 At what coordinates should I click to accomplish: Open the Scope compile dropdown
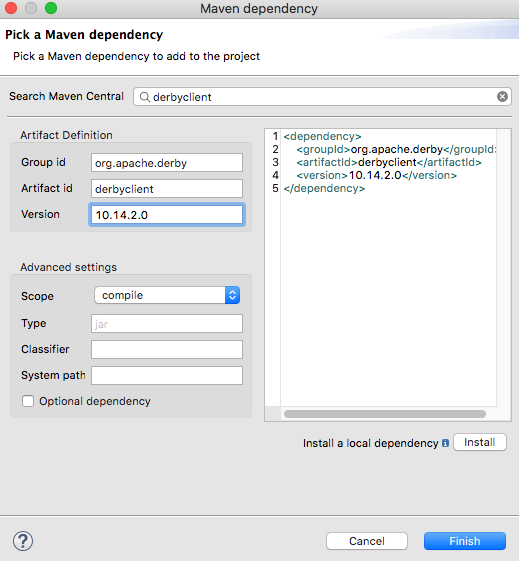[167, 295]
